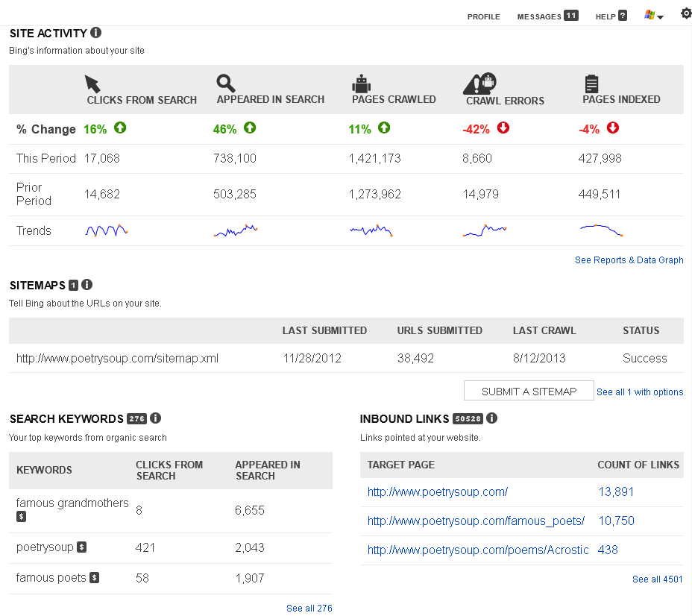Click the Search Keywords info icon
The width and height of the screenshot is (692, 616).
click(x=155, y=418)
